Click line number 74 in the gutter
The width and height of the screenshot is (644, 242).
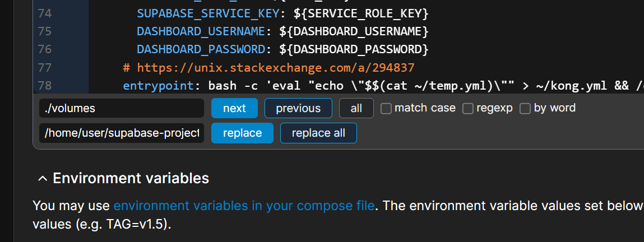coord(44,12)
